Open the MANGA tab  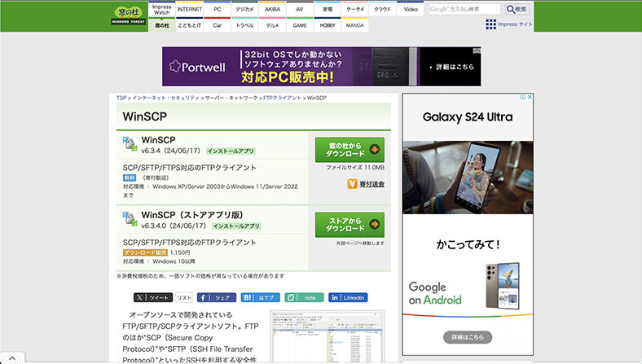pos(355,25)
